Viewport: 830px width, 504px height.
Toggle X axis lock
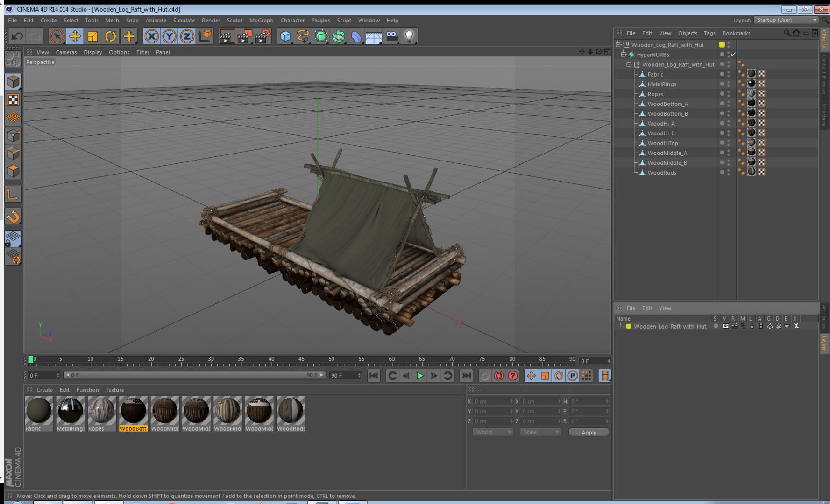(151, 36)
